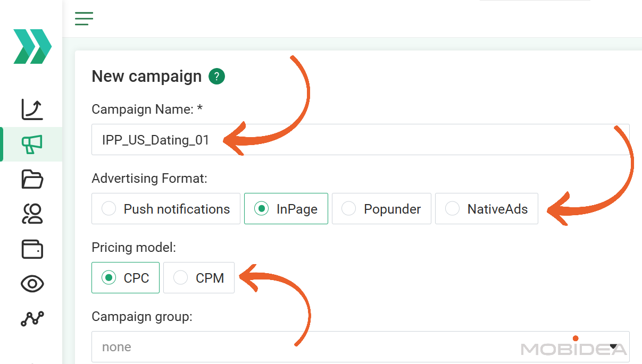Click the green question mark help icon
This screenshot has width=642, height=364.
point(217,77)
